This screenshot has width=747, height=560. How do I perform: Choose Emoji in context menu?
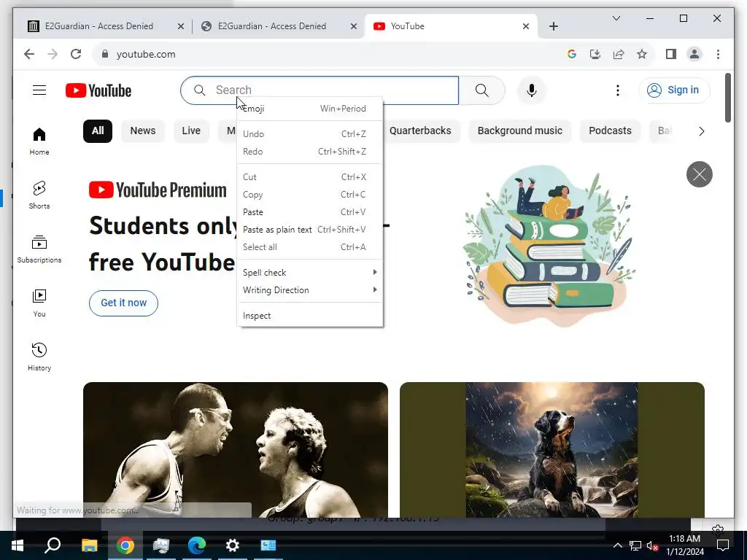coord(309,109)
